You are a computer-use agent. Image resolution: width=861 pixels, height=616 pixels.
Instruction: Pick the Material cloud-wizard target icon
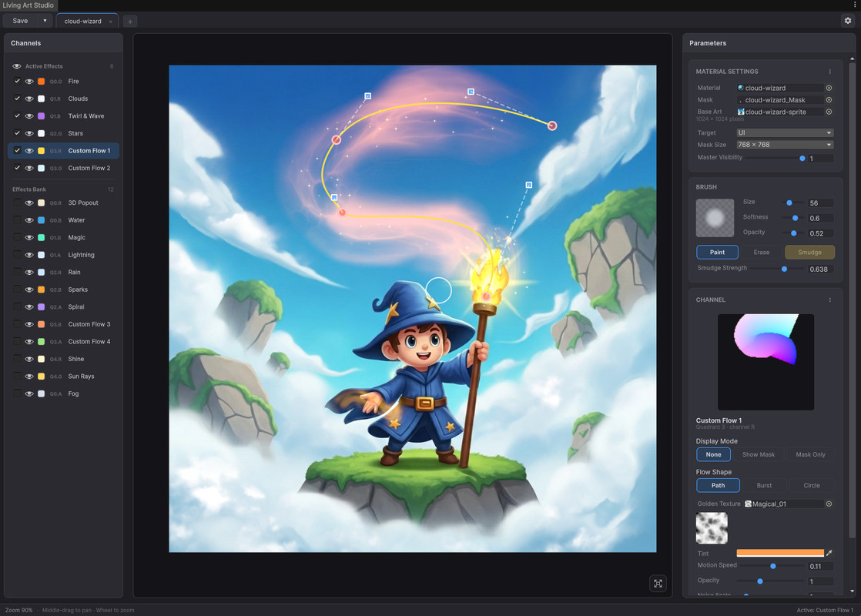(829, 88)
